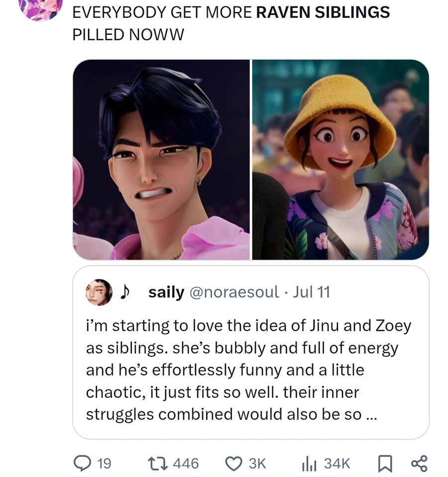
Task: Open the view analytics bar chart icon
Action: [x=310, y=464]
